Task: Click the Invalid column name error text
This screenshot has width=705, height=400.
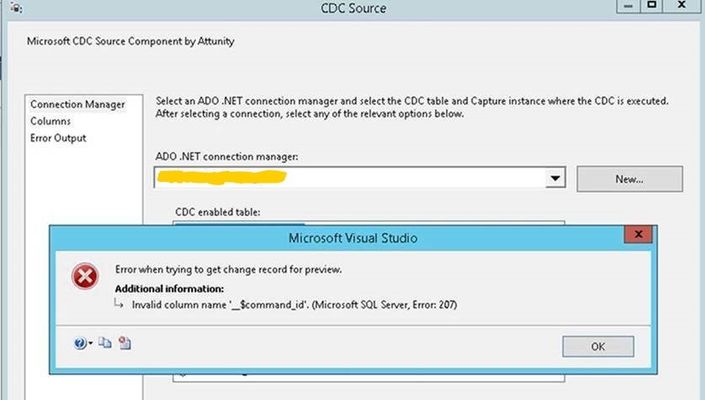Action: click(294, 305)
